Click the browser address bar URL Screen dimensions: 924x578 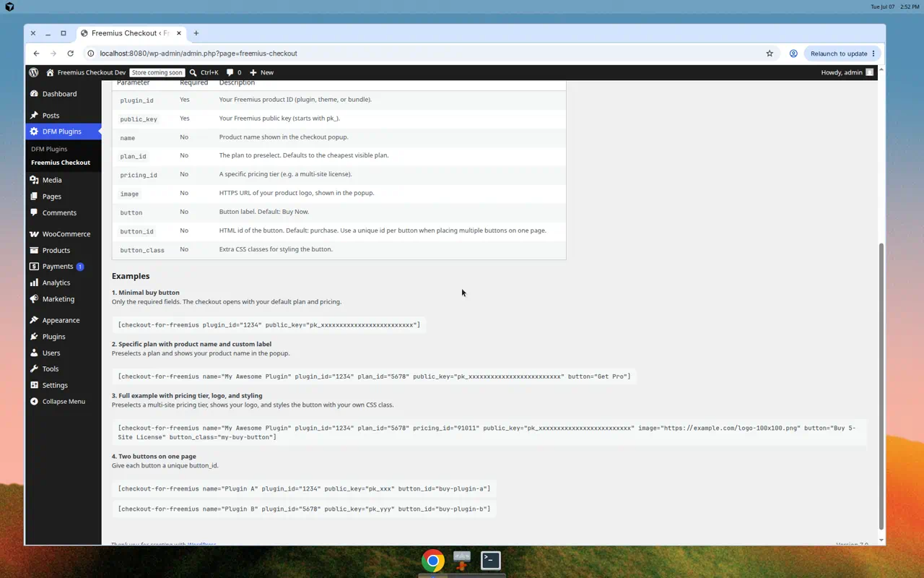[199, 53]
